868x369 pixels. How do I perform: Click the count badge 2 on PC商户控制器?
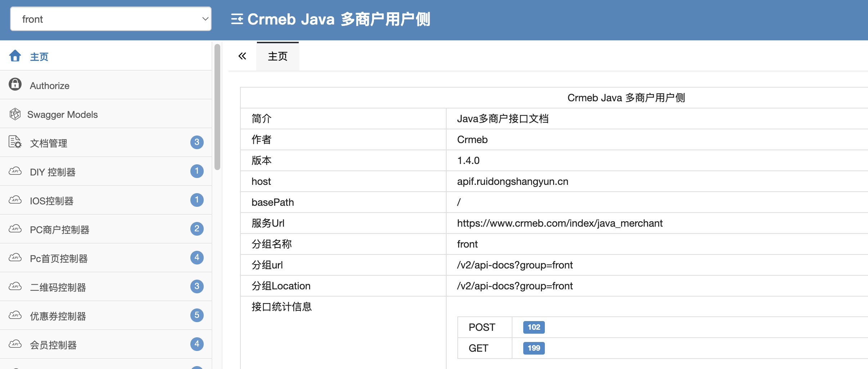[197, 228]
